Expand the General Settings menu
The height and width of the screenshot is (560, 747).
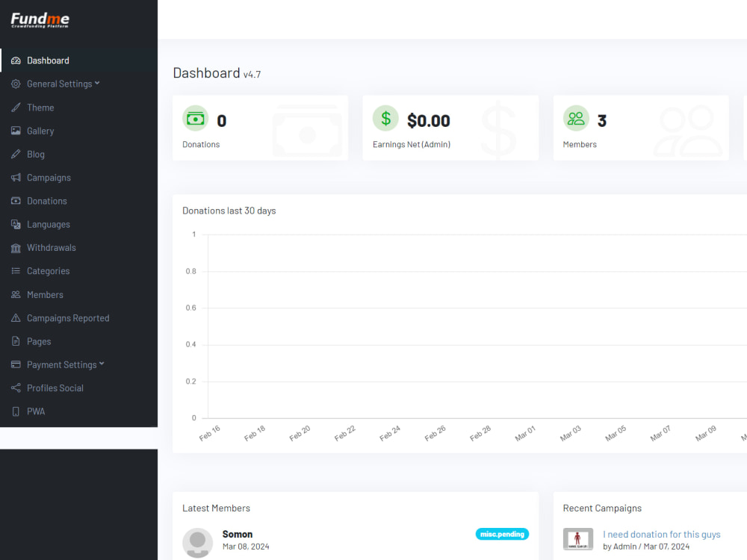click(x=58, y=84)
